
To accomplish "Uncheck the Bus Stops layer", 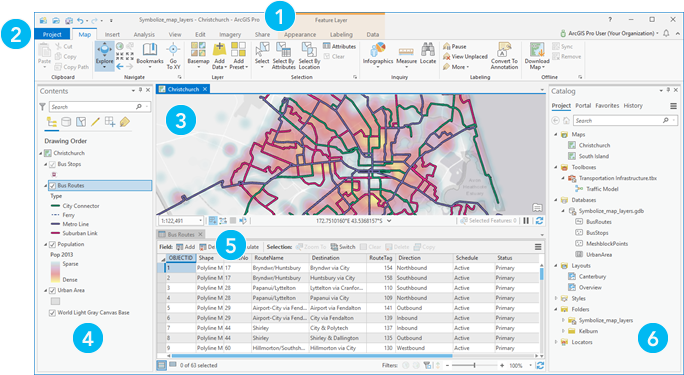I will pos(52,164).
